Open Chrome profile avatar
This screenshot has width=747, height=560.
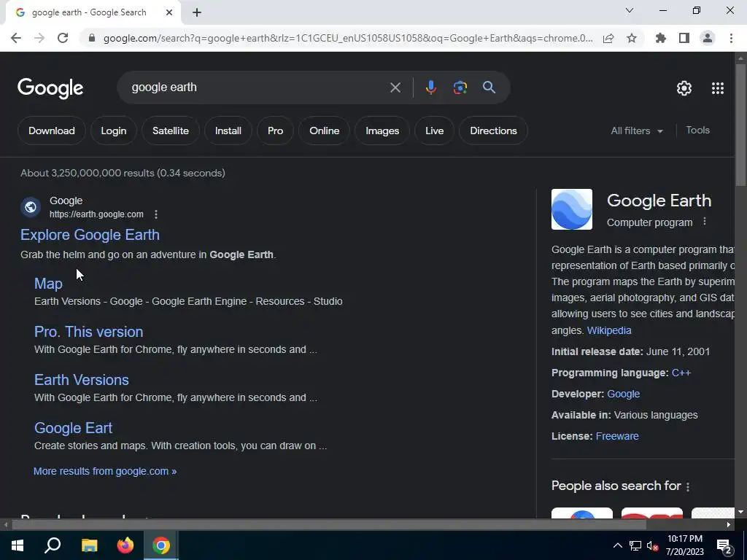pyautogui.click(x=708, y=38)
